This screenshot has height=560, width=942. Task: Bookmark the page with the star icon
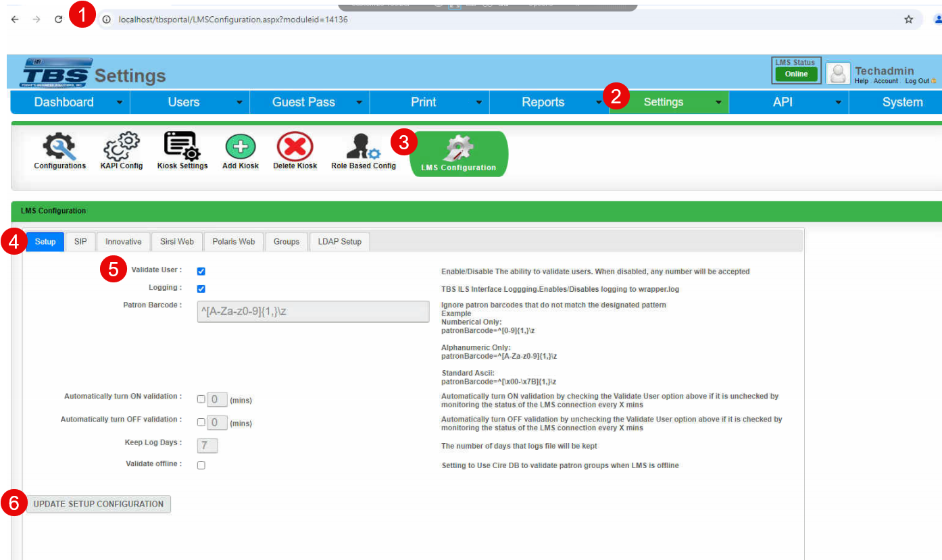909,20
